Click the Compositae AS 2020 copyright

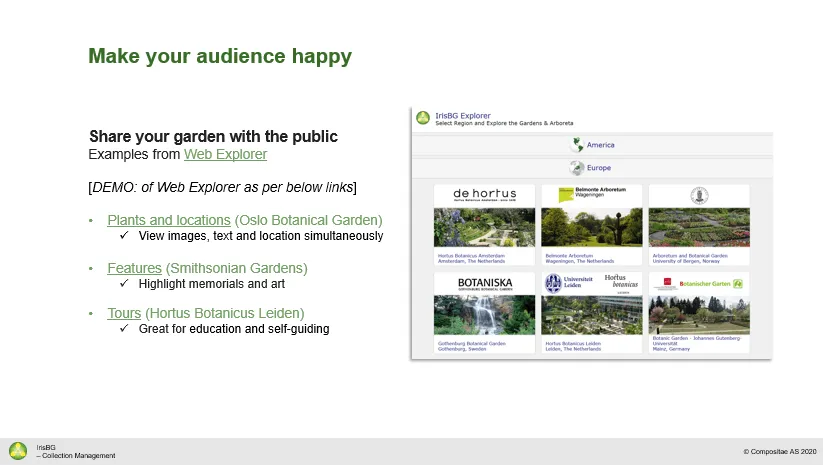[x=780, y=451]
